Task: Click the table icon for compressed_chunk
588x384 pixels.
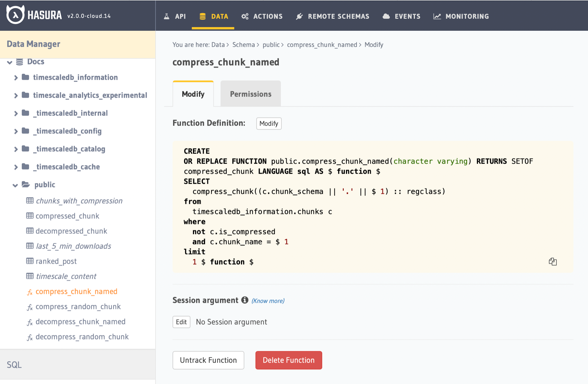Action: (x=30, y=216)
